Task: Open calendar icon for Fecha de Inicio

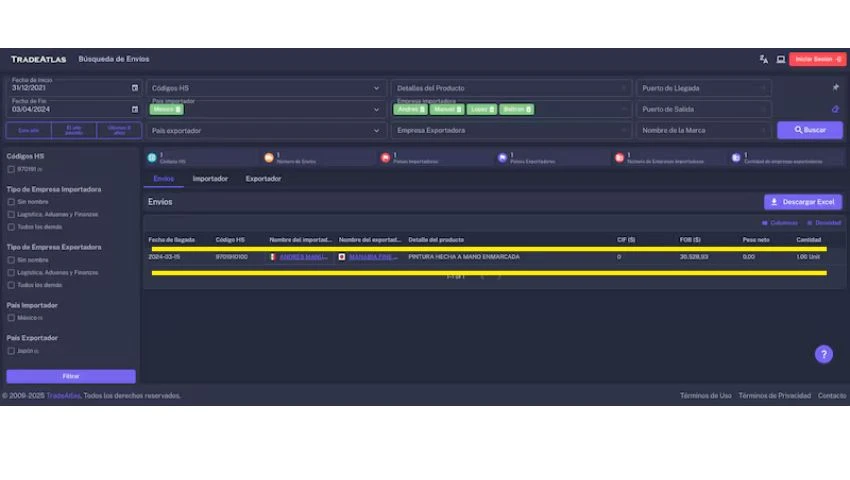Action: click(x=135, y=88)
